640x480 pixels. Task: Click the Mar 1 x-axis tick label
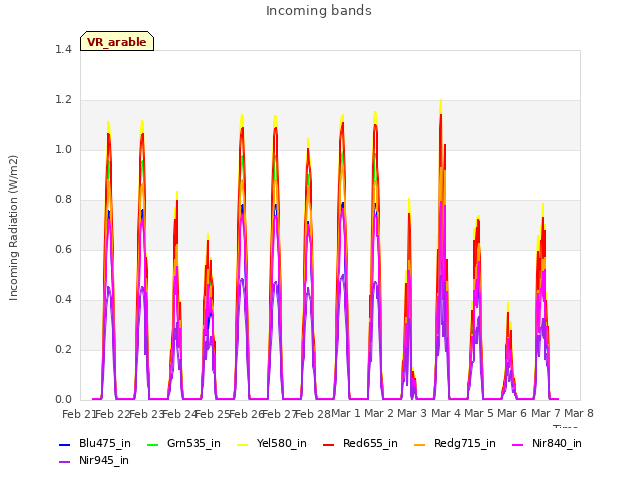point(346,413)
